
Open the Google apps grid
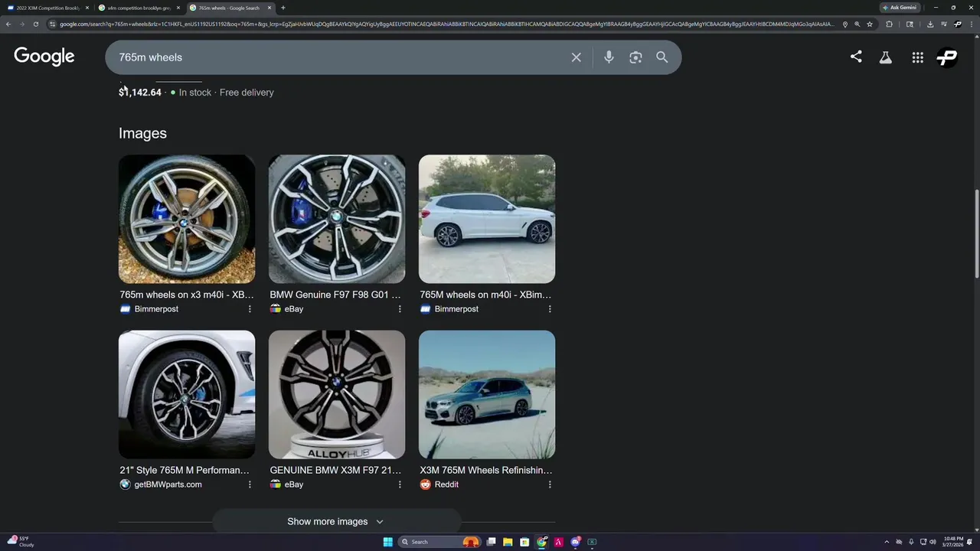pos(917,57)
